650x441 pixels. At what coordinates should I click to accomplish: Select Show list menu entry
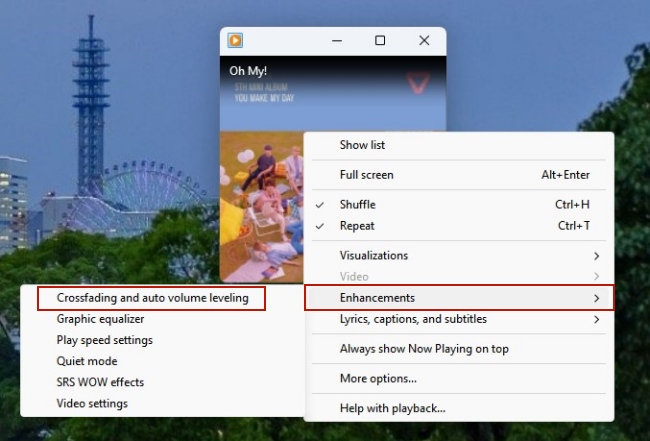click(459, 145)
